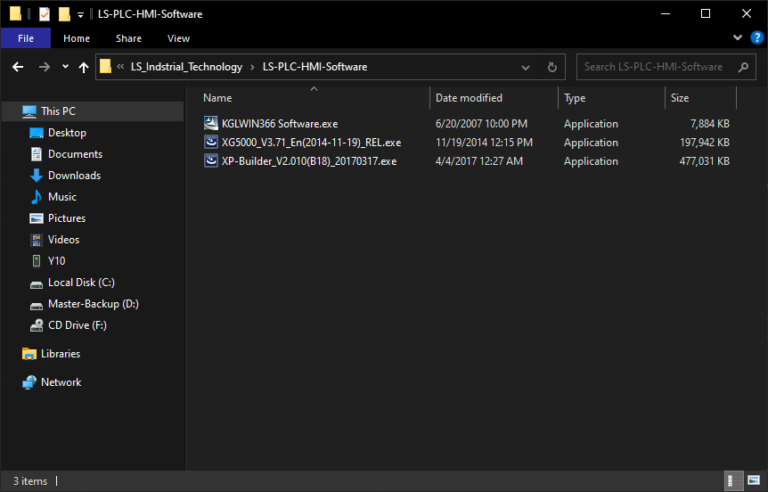Switch to large icons view in status bar
Image resolution: width=768 pixels, height=492 pixels.
pyautogui.click(x=754, y=481)
